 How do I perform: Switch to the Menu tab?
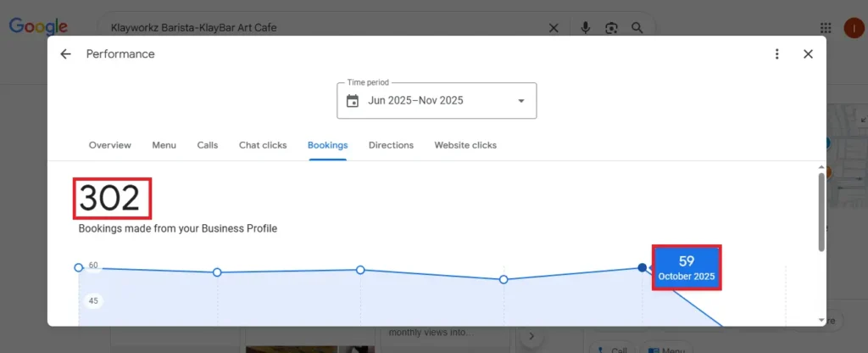[164, 145]
